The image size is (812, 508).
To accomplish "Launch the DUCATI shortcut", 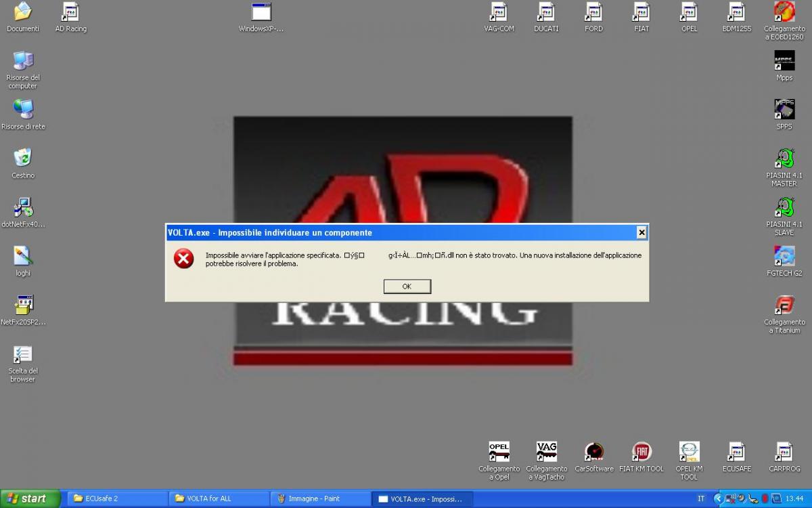I will click(546, 17).
